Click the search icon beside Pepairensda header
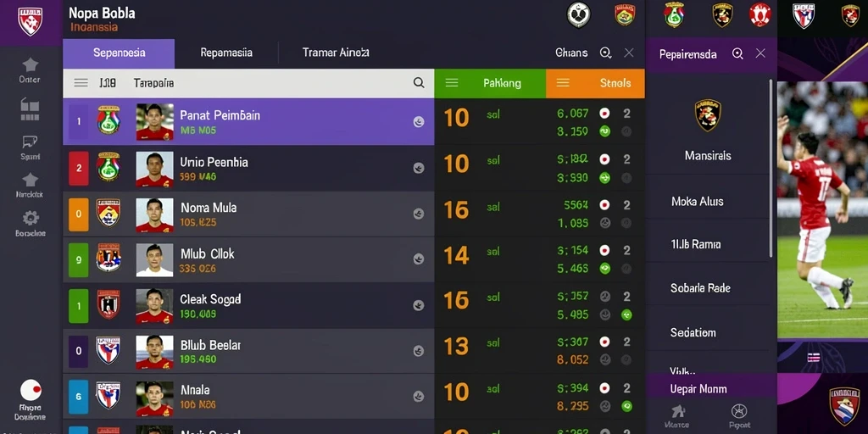The height and width of the screenshot is (434, 868). [x=738, y=53]
